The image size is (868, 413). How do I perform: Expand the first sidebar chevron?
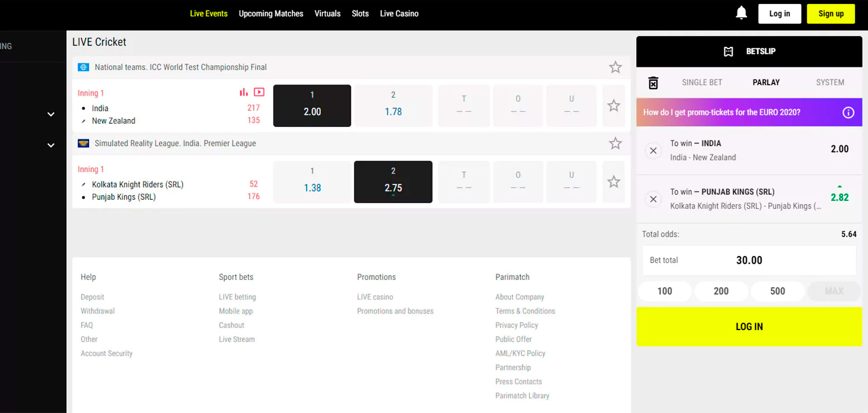(x=51, y=114)
